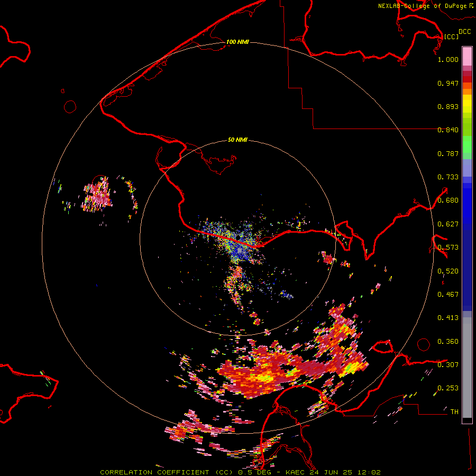The height and width of the screenshot is (476, 476).
Task: Click the 0.573 legend value
Action: 448,248
